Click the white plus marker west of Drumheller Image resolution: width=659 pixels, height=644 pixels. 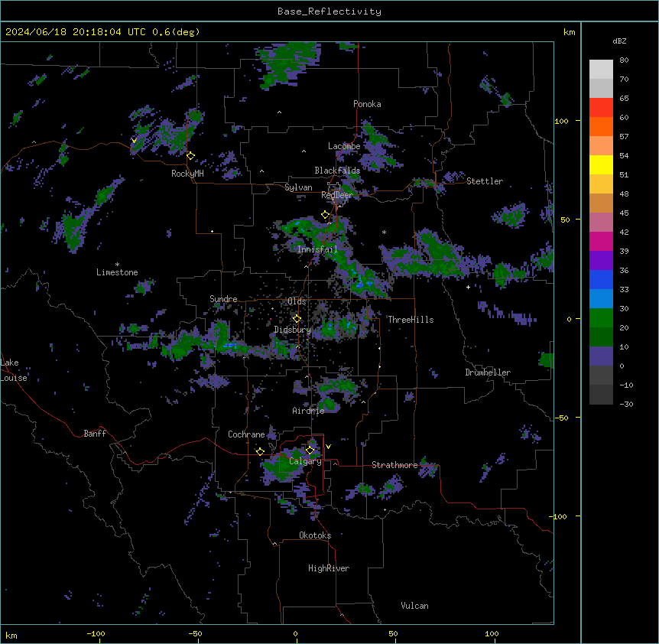click(x=468, y=287)
